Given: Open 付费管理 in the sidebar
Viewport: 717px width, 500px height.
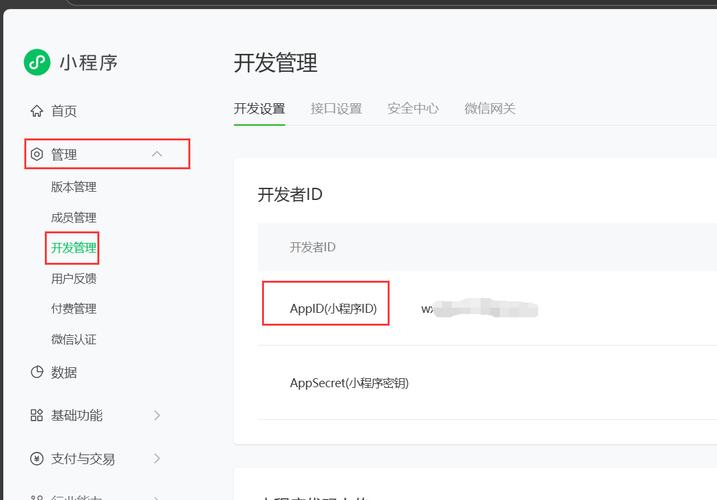Looking at the screenshot, I should (74, 309).
